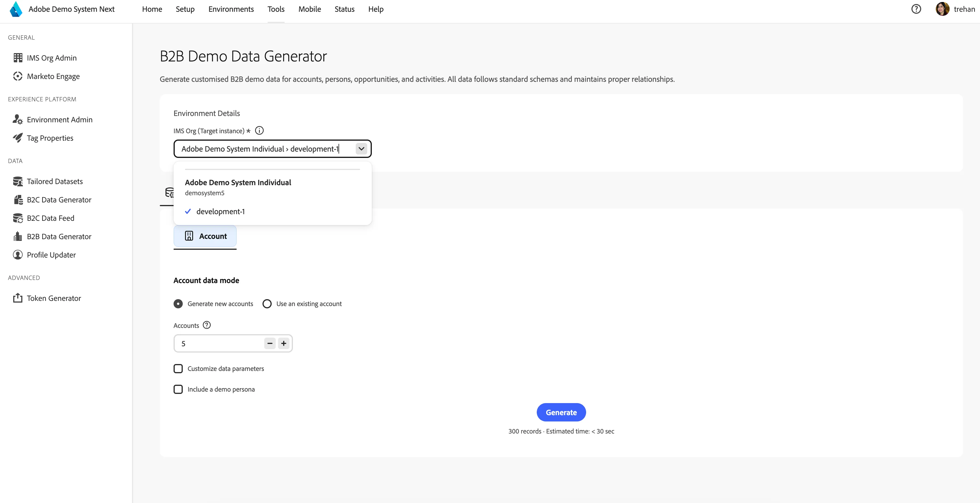The height and width of the screenshot is (503, 980).
Task: Click Help in the top navigation
Action: (x=376, y=9)
